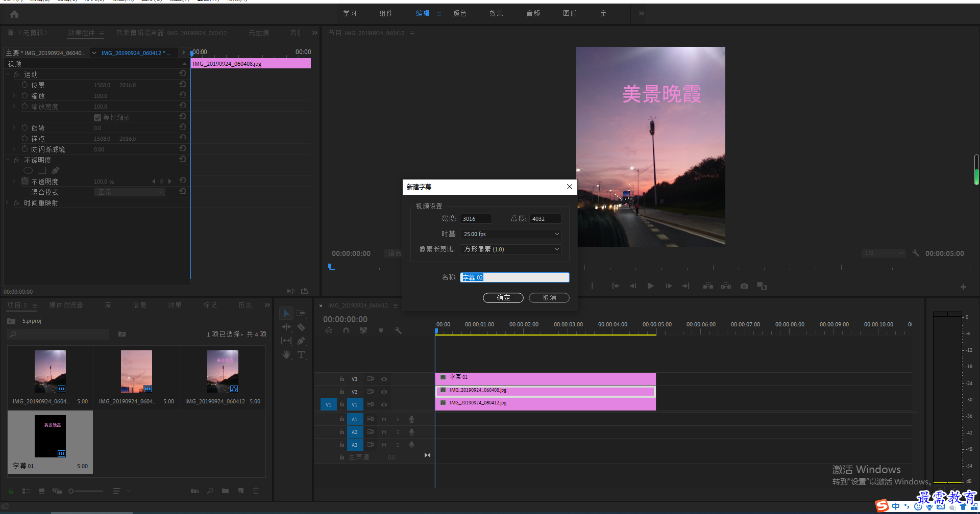The width and height of the screenshot is (980, 514).
Task: Click the search magnifier icon at project panel bottom
Action: [x=210, y=491]
